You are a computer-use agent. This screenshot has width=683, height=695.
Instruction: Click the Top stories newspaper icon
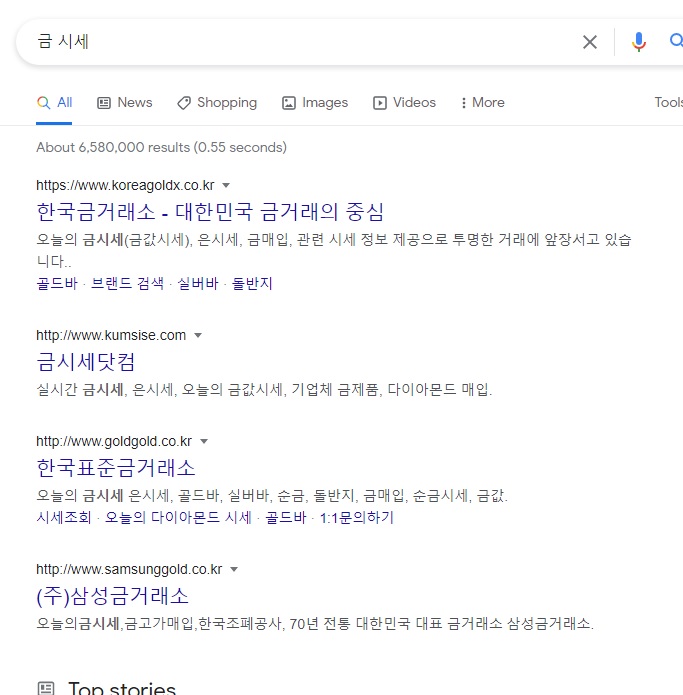(x=46, y=688)
